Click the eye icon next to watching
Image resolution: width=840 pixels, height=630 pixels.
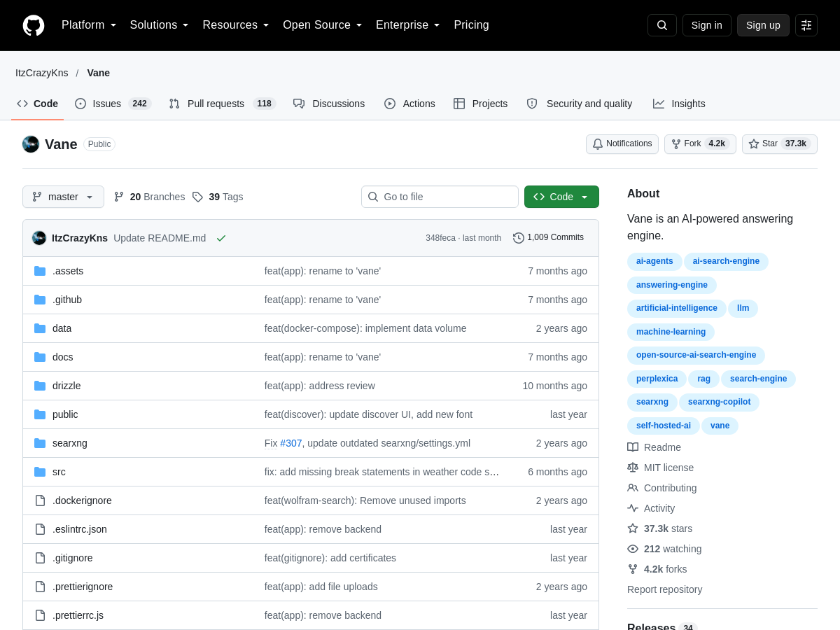coord(633,549)
